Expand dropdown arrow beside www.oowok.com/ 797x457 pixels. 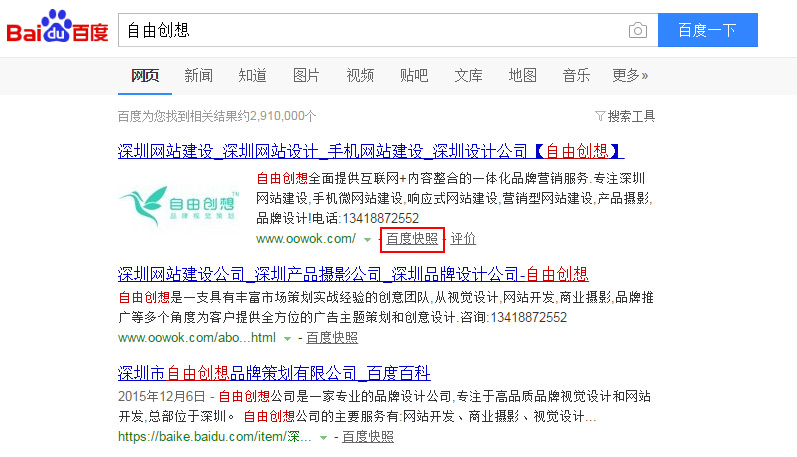367,239
